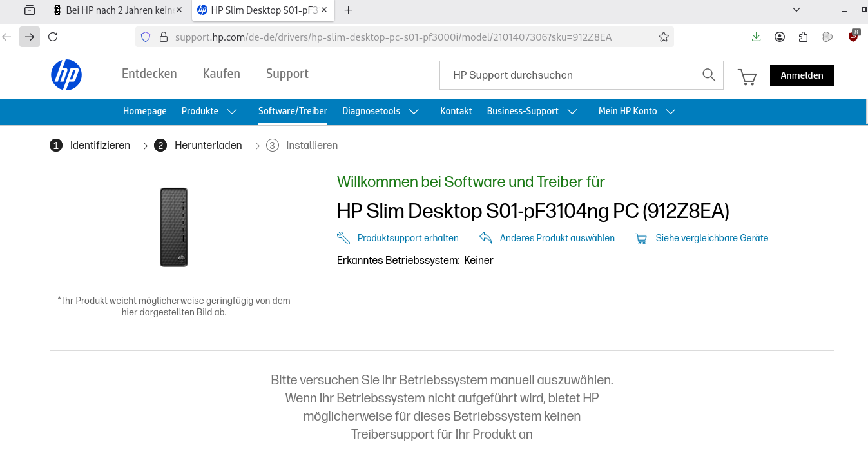Click the magnifier icon in HP search
Viewport: 868px width, 467px height.
(x=709, y=75)
